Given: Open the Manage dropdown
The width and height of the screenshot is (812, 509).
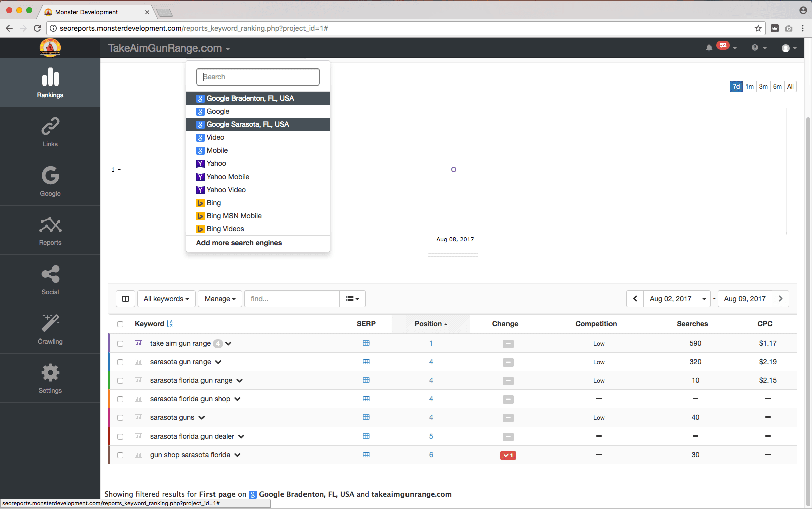Looking at the screenshot, I should pyautogui.click(x=220, y=299).
